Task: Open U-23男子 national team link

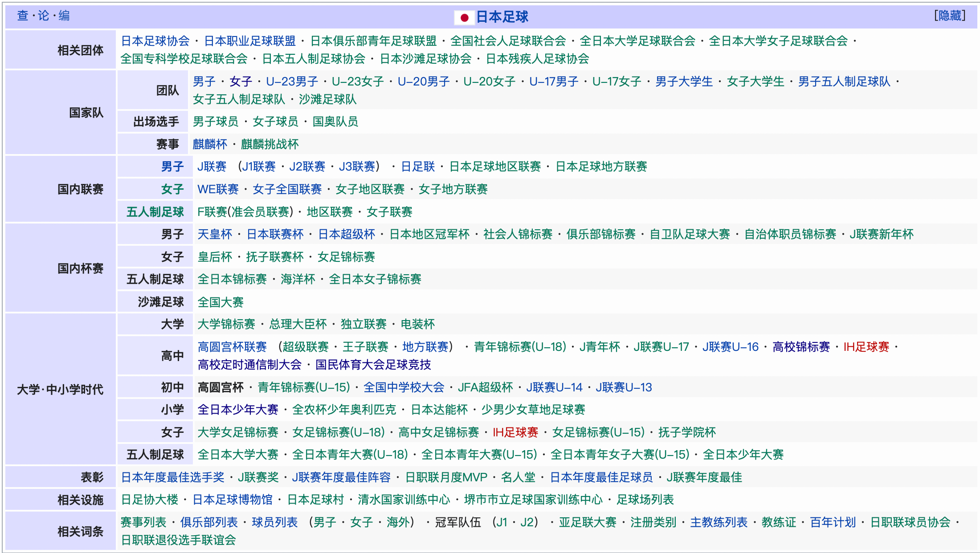Action: 292,81
